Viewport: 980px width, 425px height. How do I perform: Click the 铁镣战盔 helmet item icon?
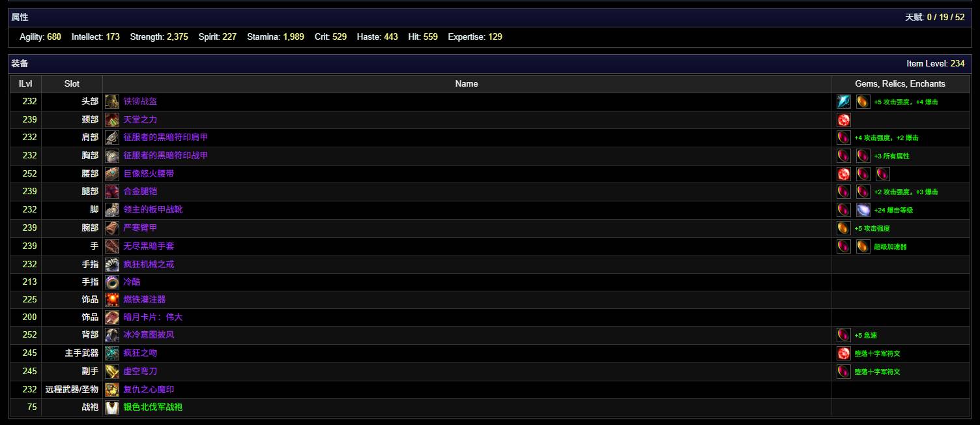pyautogui.click(x=112, y=102)
